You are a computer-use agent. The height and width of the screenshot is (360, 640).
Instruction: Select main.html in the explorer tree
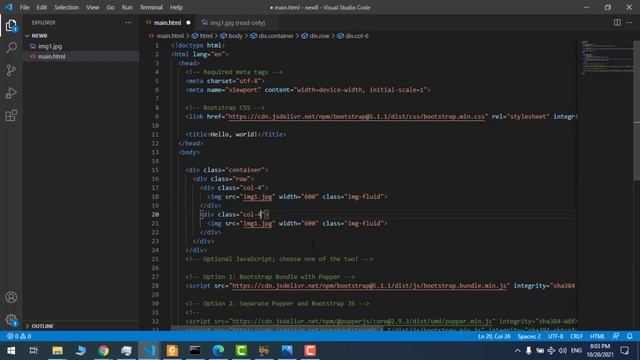point(81,56)
